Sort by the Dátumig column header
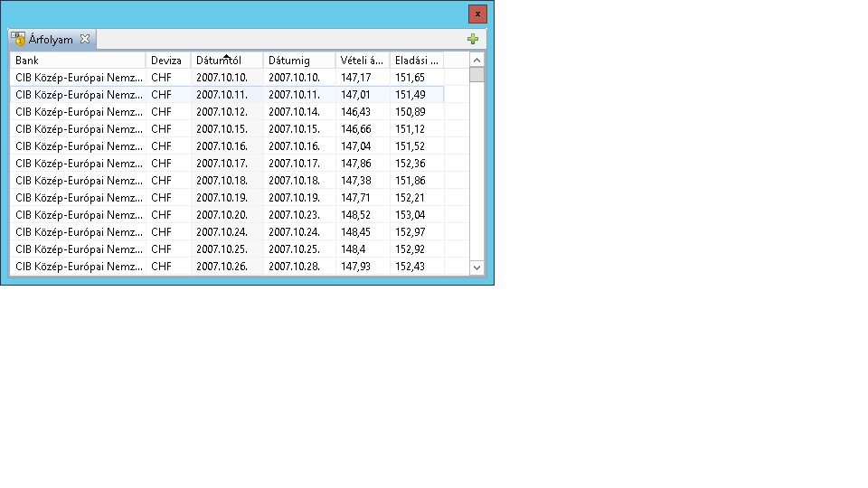 point(298,61)
